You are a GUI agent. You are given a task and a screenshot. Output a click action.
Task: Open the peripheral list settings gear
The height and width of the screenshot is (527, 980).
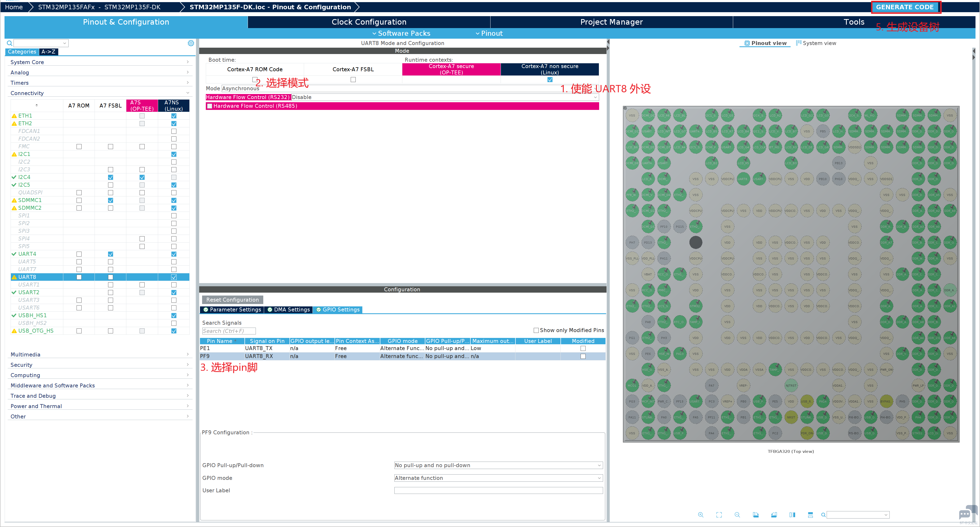pyautogui.click(x=191, y=43)
